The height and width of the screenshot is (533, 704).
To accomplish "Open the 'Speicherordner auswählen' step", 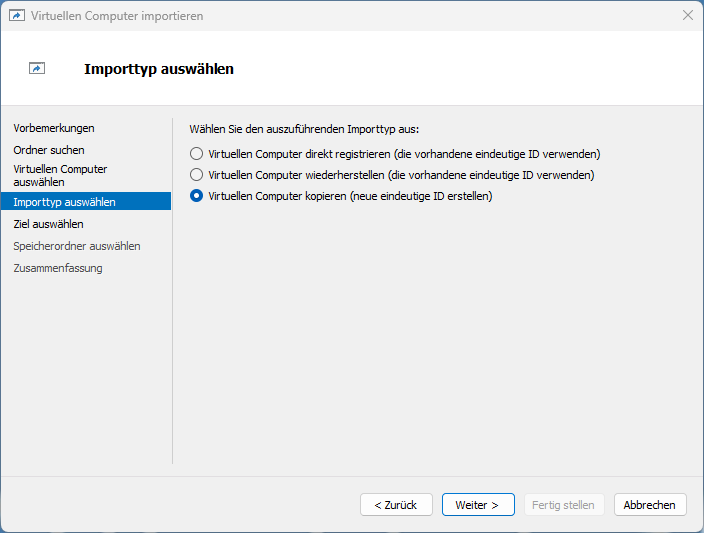I will [77, 246].
